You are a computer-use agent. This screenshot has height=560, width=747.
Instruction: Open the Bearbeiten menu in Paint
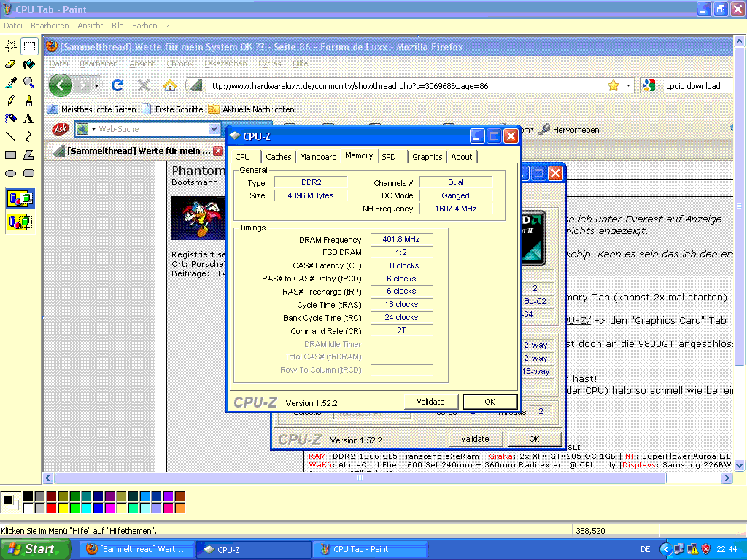coord(50,26)
